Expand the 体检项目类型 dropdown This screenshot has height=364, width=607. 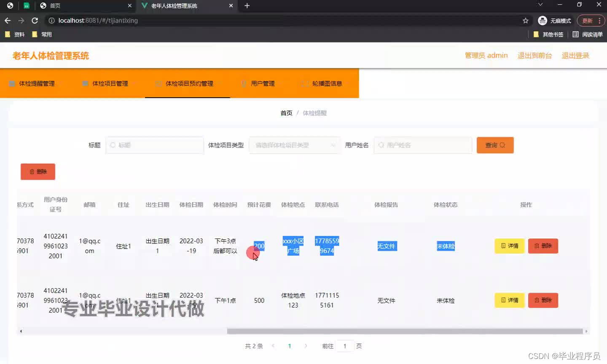click(295, 145)
